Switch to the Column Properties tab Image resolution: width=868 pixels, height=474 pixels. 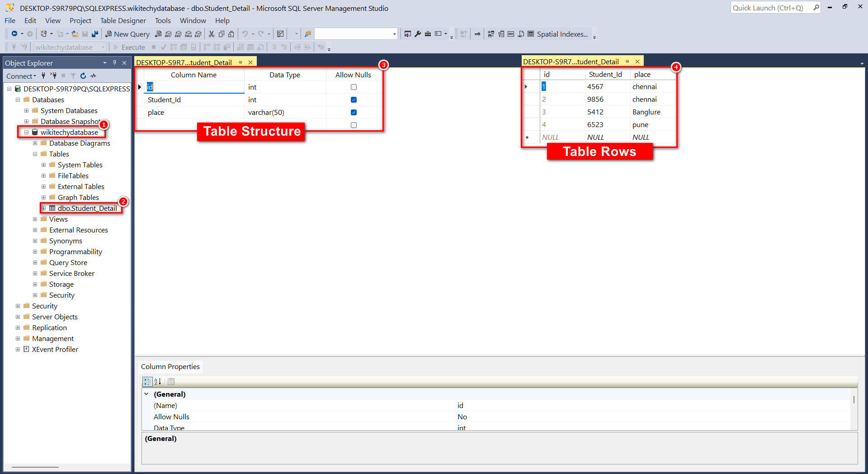click(170, 366)
